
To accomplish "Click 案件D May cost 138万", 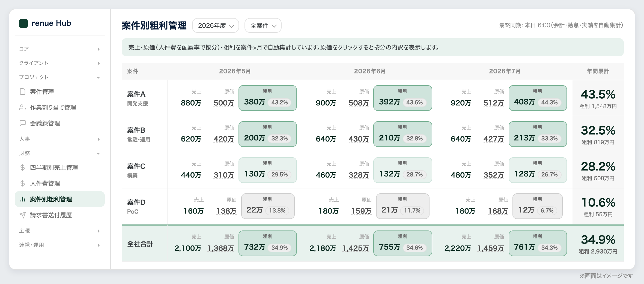I will tap(226, 211).
